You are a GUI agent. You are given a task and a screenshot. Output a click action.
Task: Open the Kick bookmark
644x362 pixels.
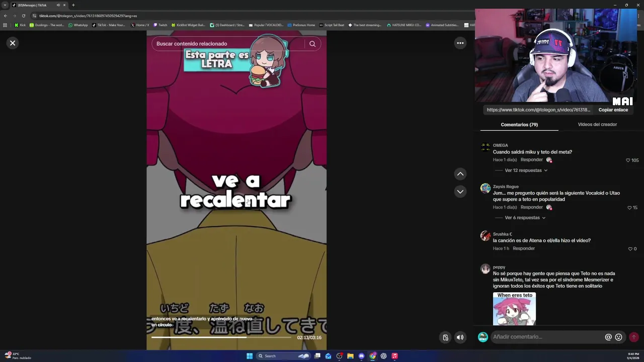pyautogui.click(x=20, y=25)
